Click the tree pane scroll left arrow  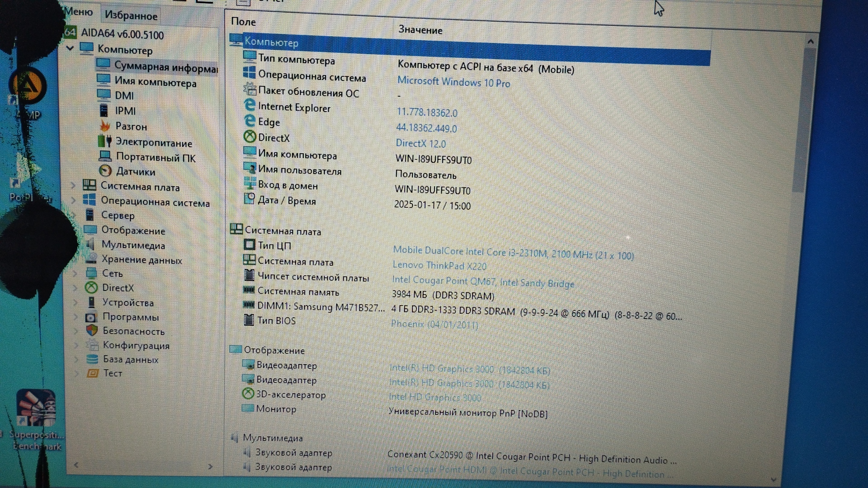coord(76,465)
